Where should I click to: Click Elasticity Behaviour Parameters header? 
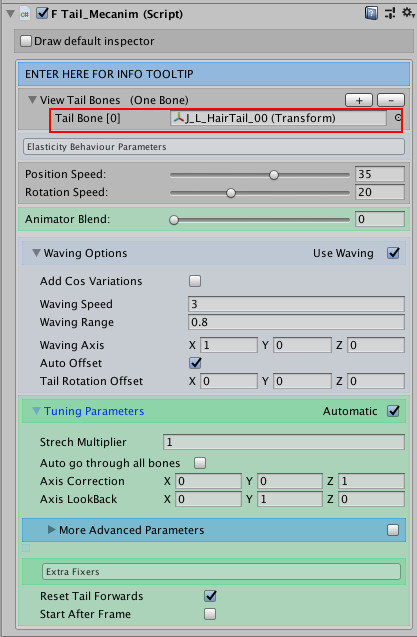pyautogui.click(x=214, y=147)
